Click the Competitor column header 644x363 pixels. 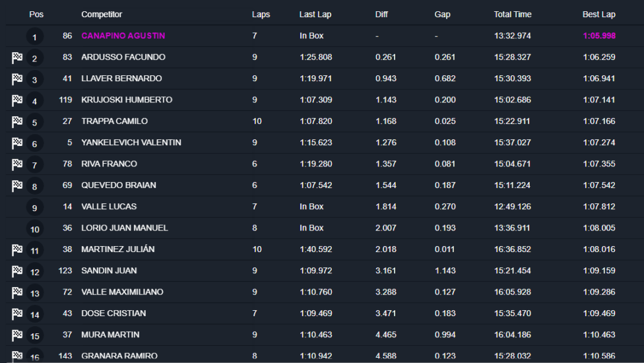102,15
